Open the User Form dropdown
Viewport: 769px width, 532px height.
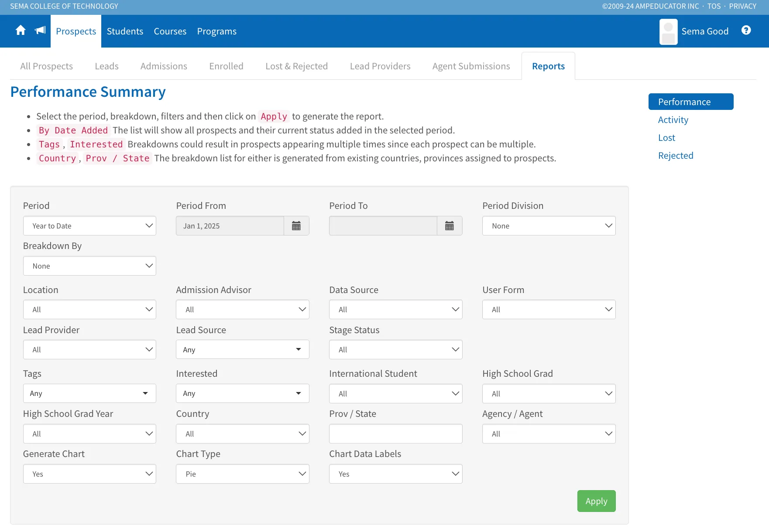549,310
